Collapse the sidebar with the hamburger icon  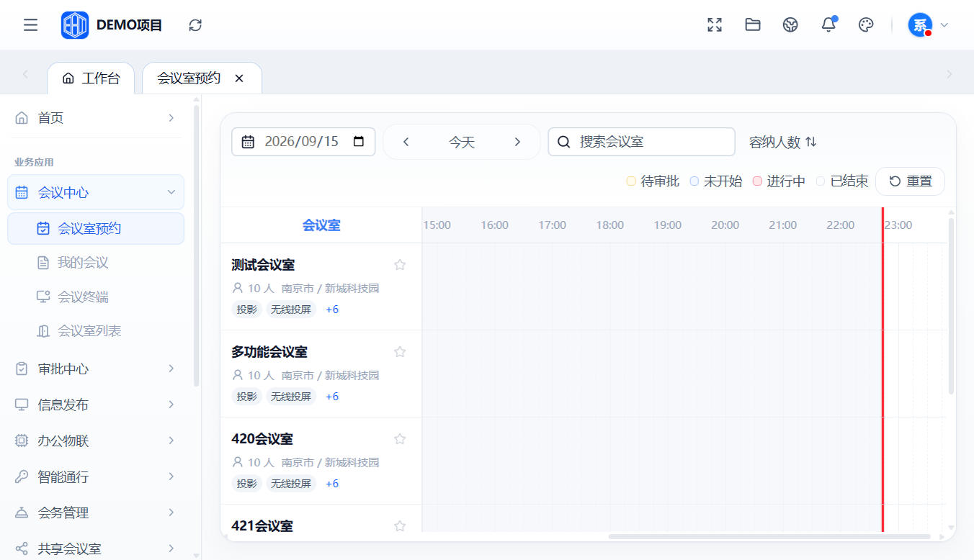click(x=30, y=25)
